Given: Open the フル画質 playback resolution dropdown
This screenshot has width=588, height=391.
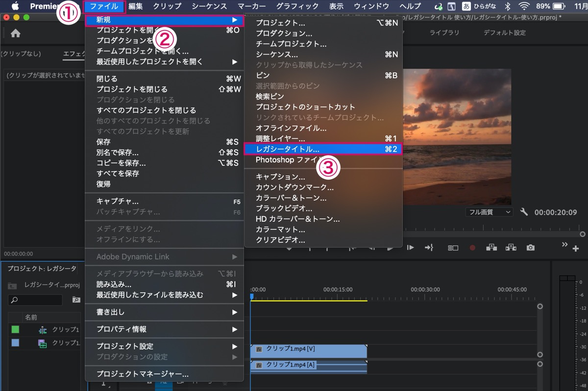Looking at the screenshot, I should pos(489,212).
